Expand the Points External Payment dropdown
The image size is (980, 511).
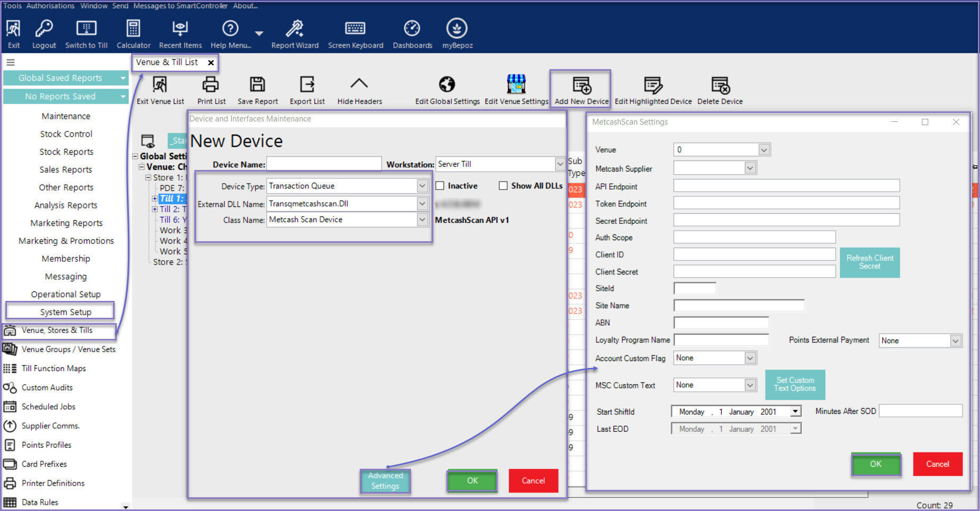coord(955,341)
